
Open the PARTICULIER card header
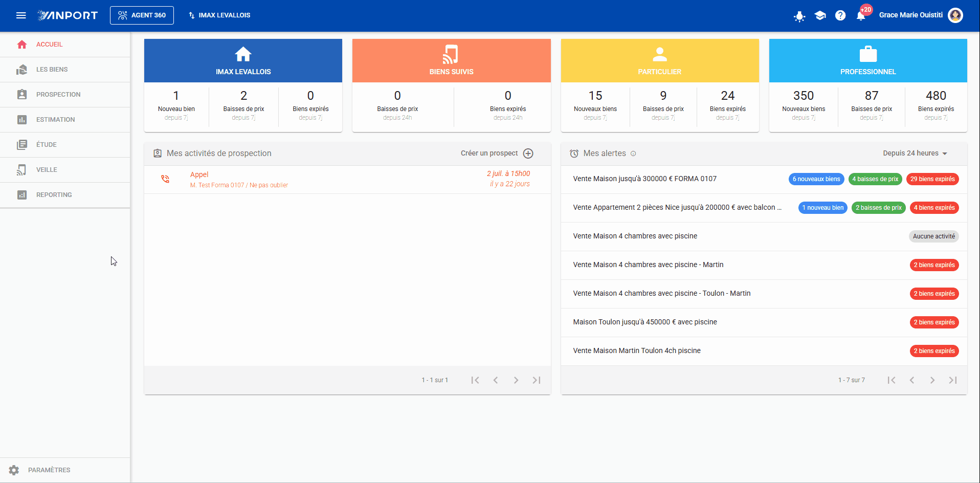[x=660, y=60]
